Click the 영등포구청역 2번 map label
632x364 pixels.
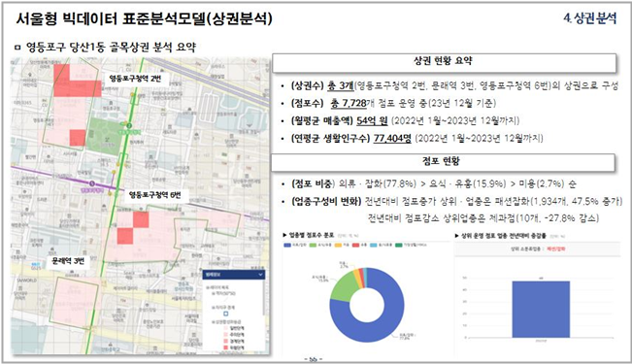pyautogui.click(x=135, y=79)
